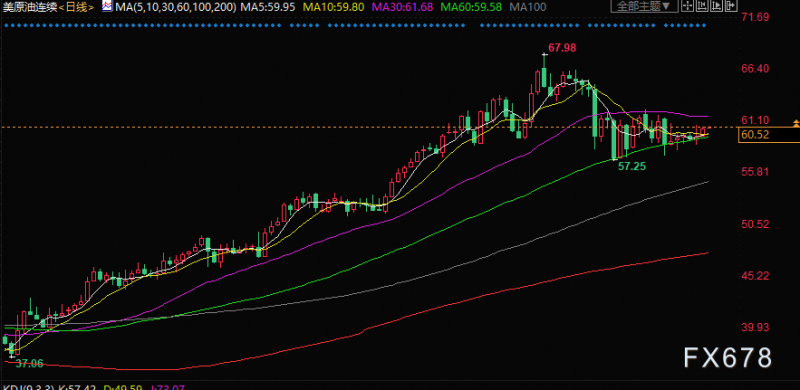Select the interval statistics measurement icon
The width and height of the screenshot is (800, 390).
coord(702,6)
